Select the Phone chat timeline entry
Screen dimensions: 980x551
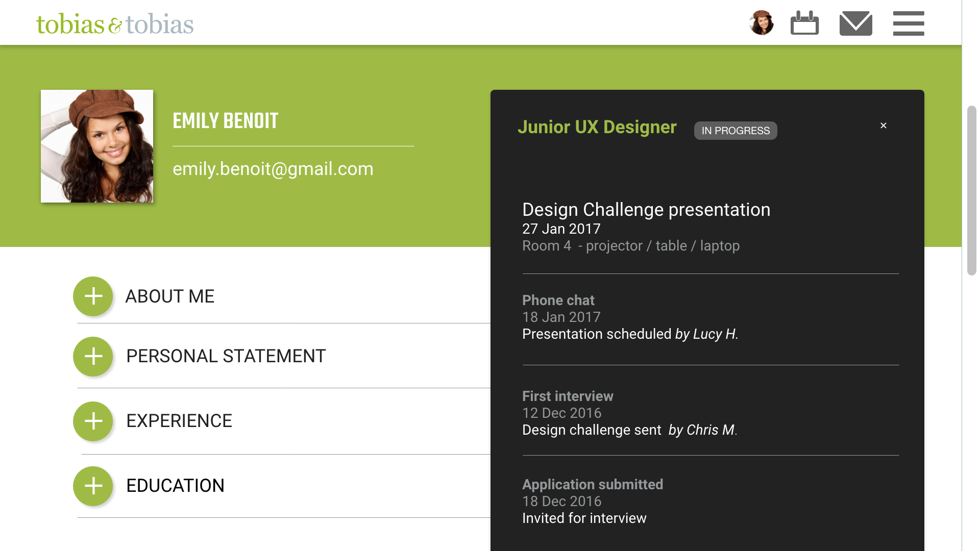(x=558, y=300)
